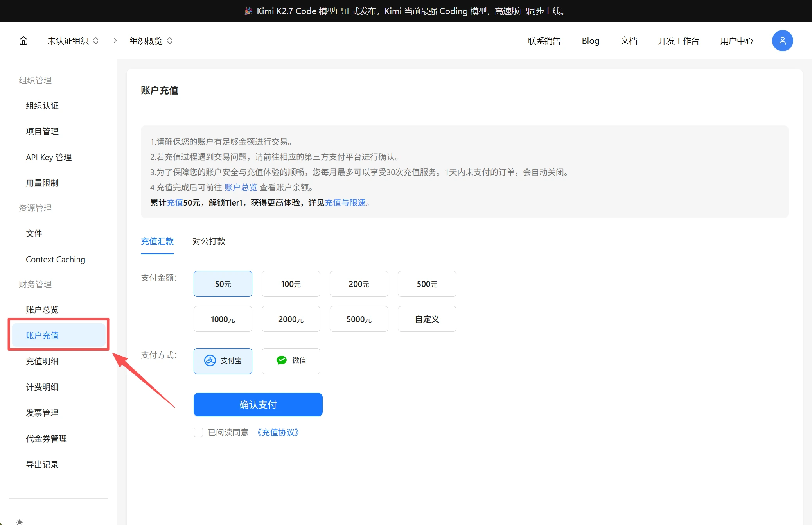Open 用量限制 in the sidebar
812x525 pixels.
pyautogui.click(x=59, y=183)
